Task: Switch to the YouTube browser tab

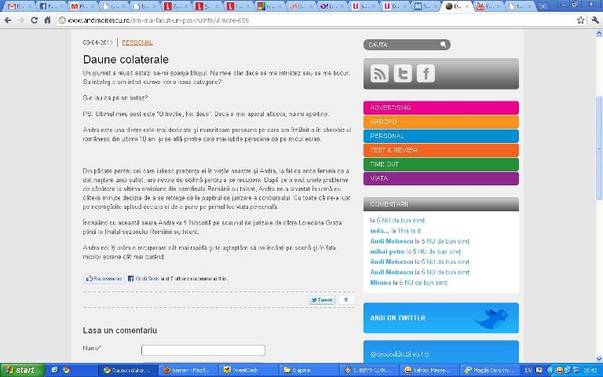Action: click(488, 6)
